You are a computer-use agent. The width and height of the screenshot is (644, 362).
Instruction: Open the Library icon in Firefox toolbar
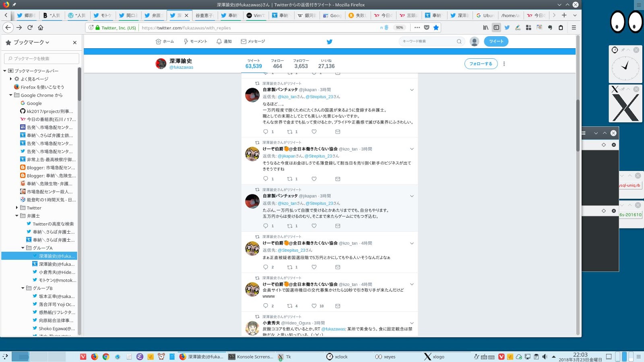(486, 28)
